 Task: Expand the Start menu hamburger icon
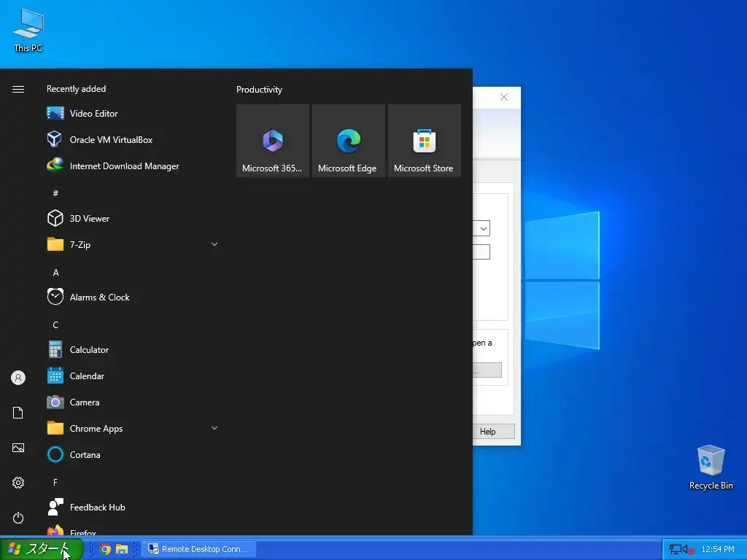[x=18, y=90]
